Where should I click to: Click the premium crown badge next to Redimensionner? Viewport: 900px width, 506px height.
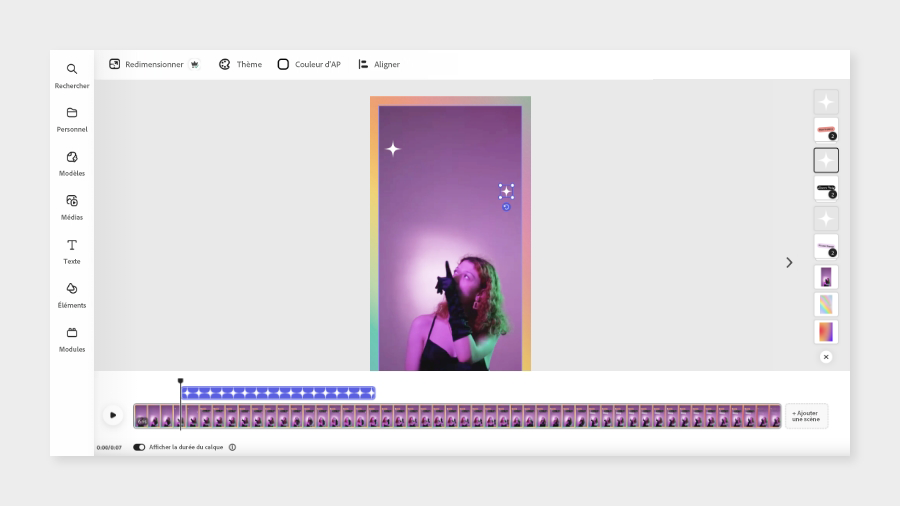coord(195,64)
